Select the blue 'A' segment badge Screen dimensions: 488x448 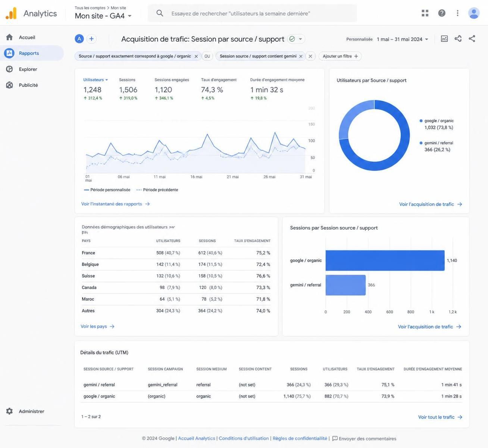(79, 39)
